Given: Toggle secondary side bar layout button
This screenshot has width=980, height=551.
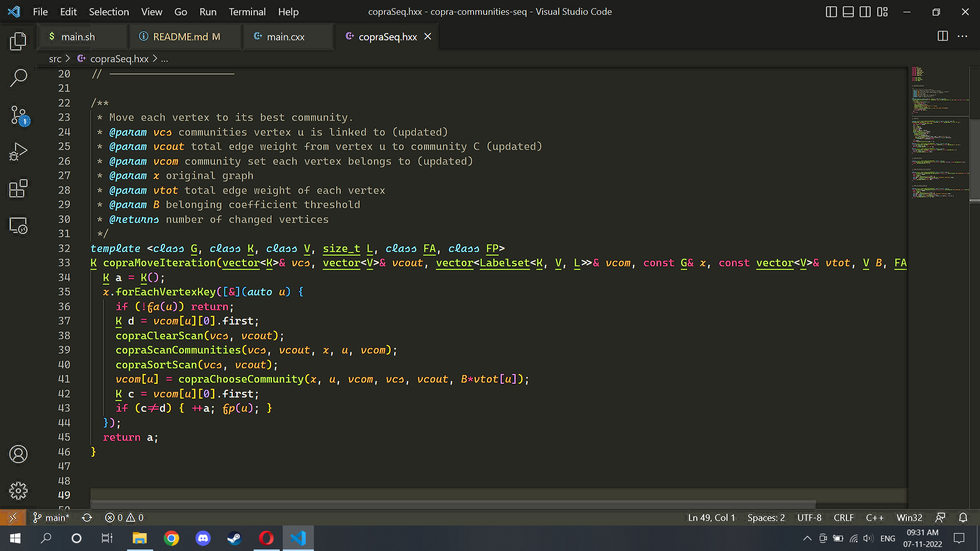Looking at the screenshot, I should (x=865, y=12).
